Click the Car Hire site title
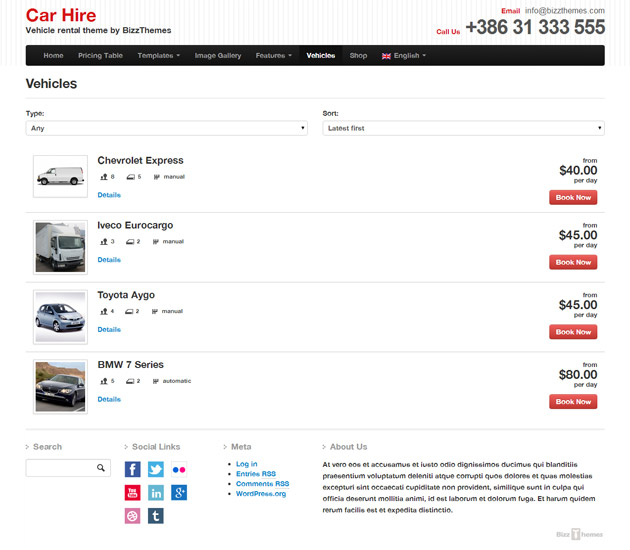The width and height of the screenshot is (630, 550). tap(61, 15)
